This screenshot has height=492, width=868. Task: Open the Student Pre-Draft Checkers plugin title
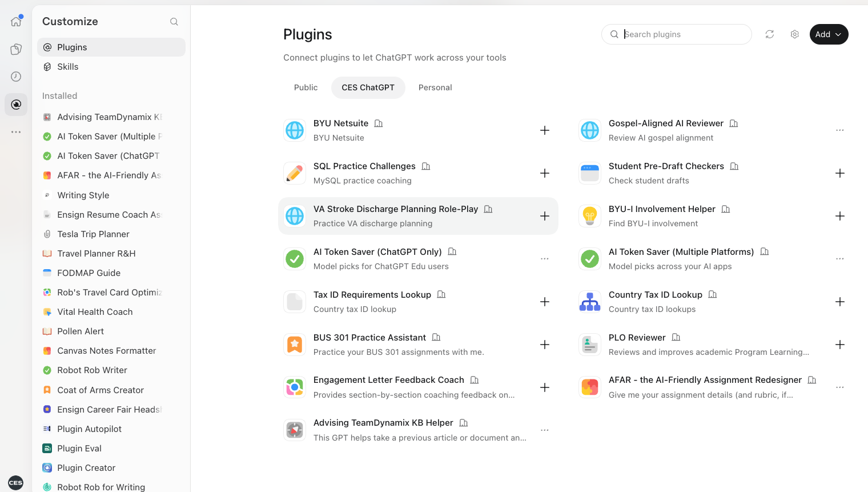[666, 166]
